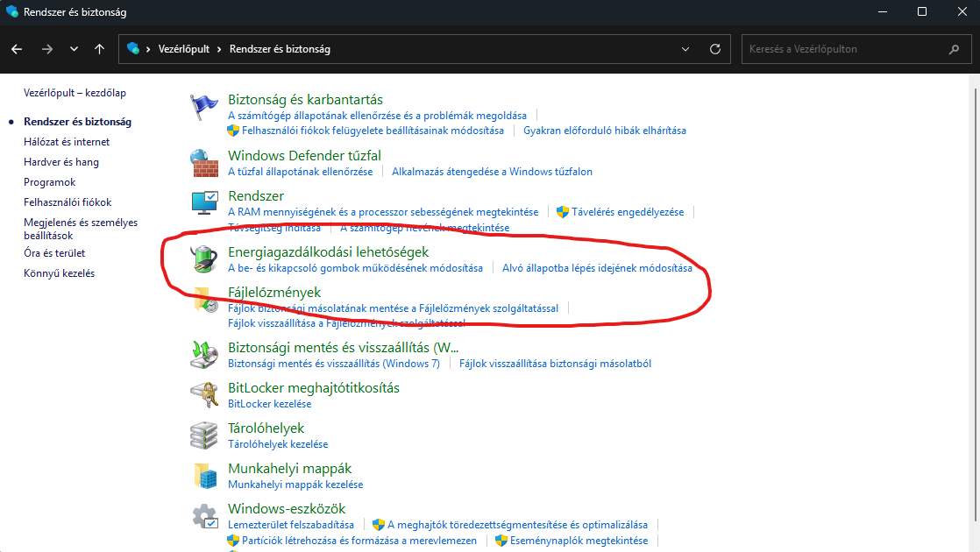Open Vezérlőpult – kezdőlap link

click(x=75, y=93)
